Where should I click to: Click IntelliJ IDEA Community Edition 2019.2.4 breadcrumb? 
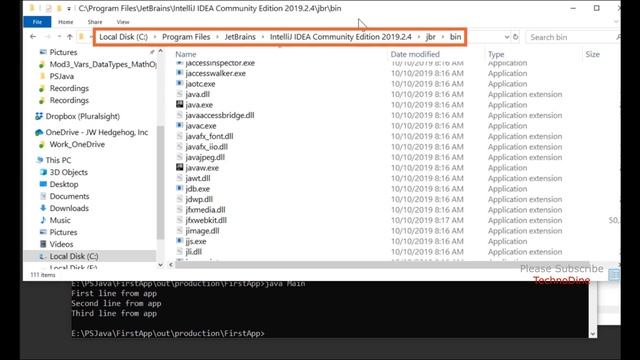[340, 37]
